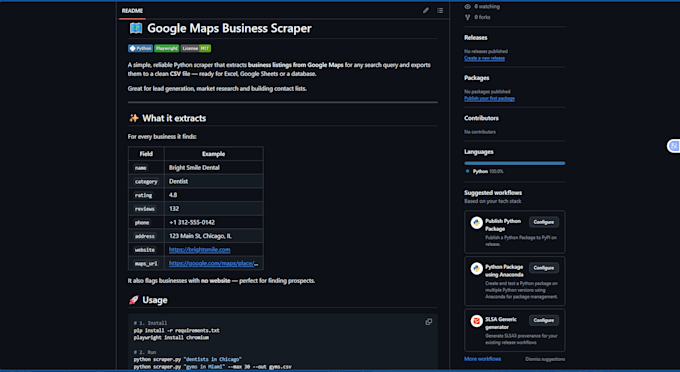Click the Bright Smile Dental cell
This screenshot has width=680, height=372.
click(x=214, y=168)
